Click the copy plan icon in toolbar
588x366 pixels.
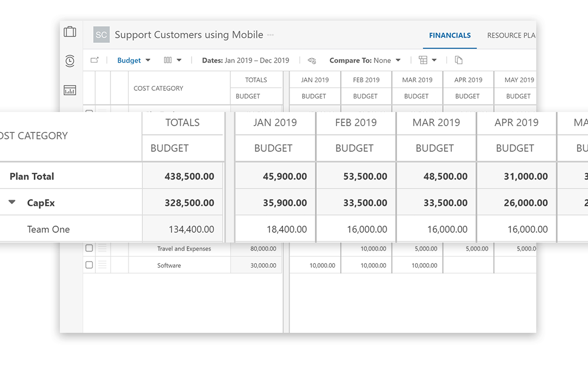point(458,60)
